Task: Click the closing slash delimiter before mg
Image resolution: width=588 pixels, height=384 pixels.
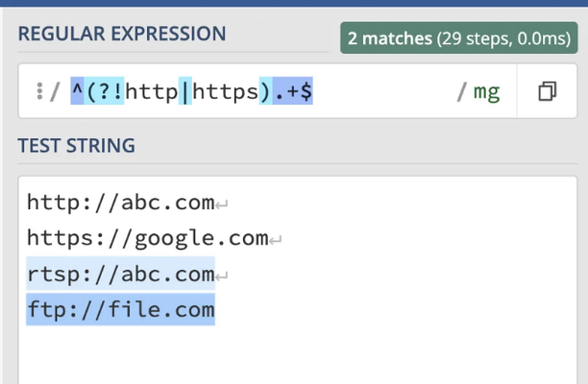Action: (x=461, y=92)
